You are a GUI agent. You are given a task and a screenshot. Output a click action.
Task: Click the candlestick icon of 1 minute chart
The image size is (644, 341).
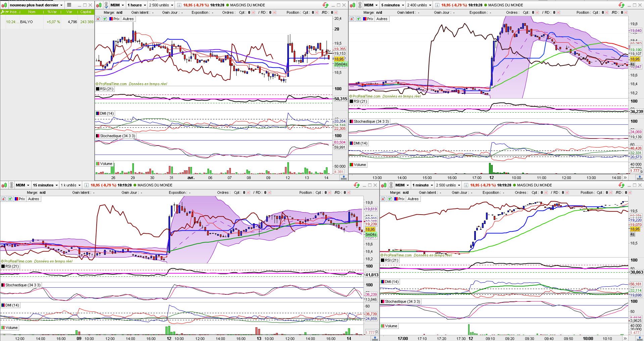click(x=384, y=185)
